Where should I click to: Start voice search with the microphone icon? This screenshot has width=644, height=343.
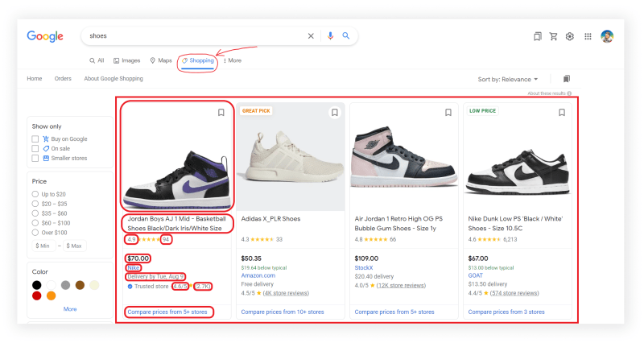point(330,36)
